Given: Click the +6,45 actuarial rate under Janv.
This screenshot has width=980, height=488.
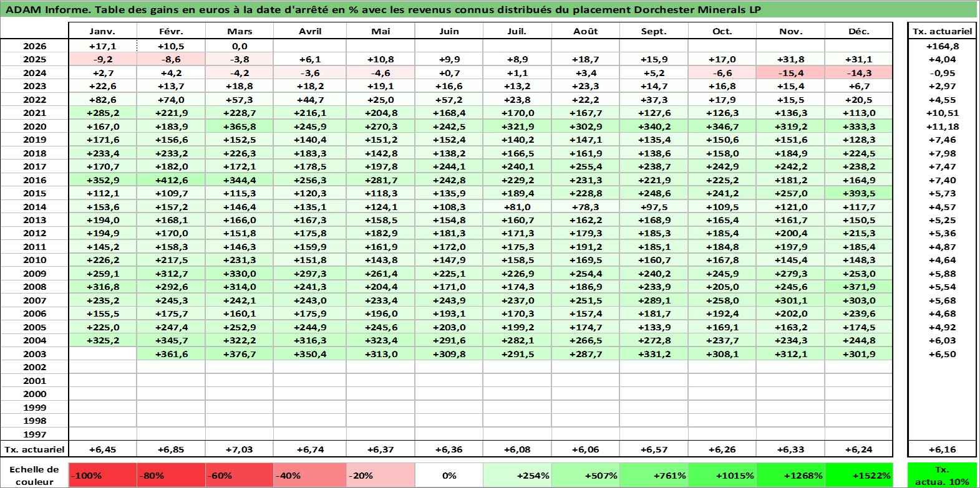Looking at the screenshot, I should pos(102,449).
